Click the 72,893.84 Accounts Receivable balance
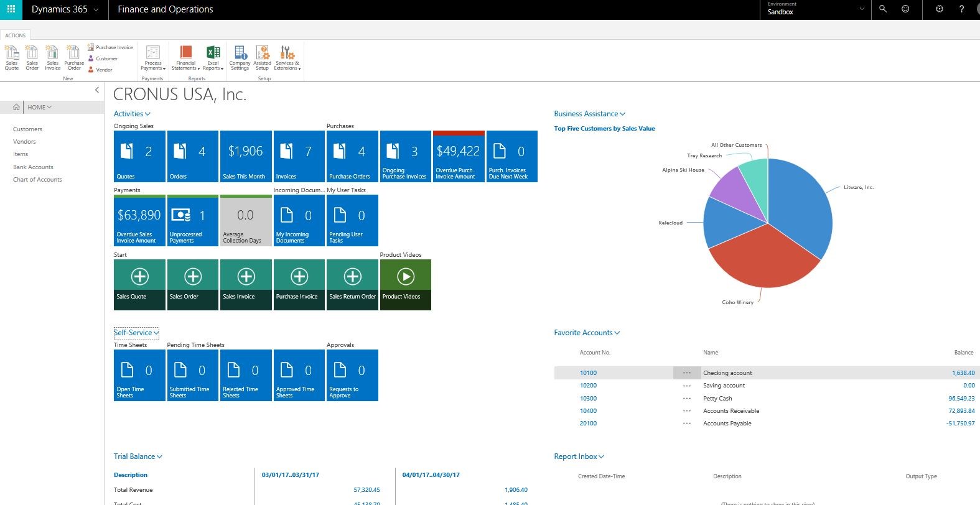The height and width of the screenshot is (505, 980). (x=961, y=411)
